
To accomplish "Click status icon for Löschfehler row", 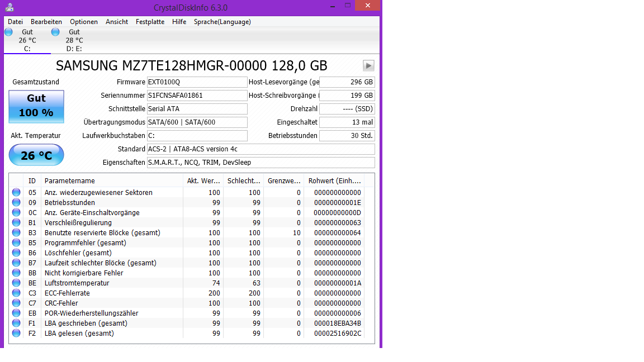I will (x=16, y=253).
